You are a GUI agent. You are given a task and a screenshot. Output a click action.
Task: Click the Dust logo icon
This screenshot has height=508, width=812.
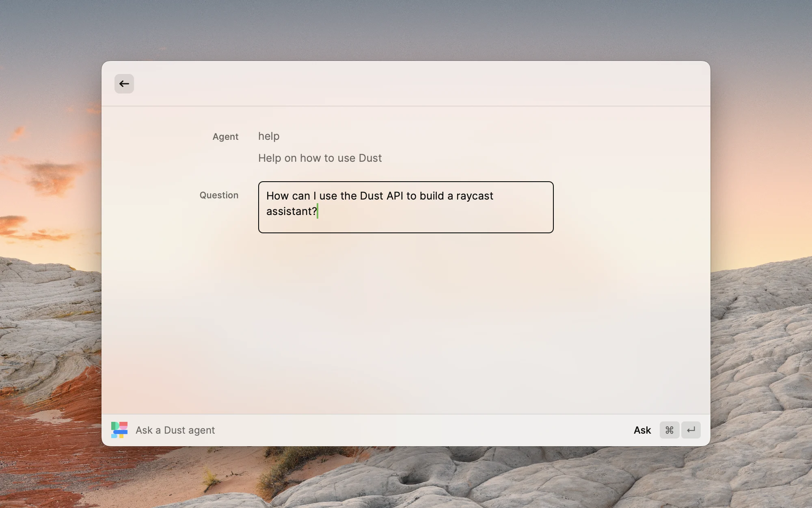coord(119,430)
